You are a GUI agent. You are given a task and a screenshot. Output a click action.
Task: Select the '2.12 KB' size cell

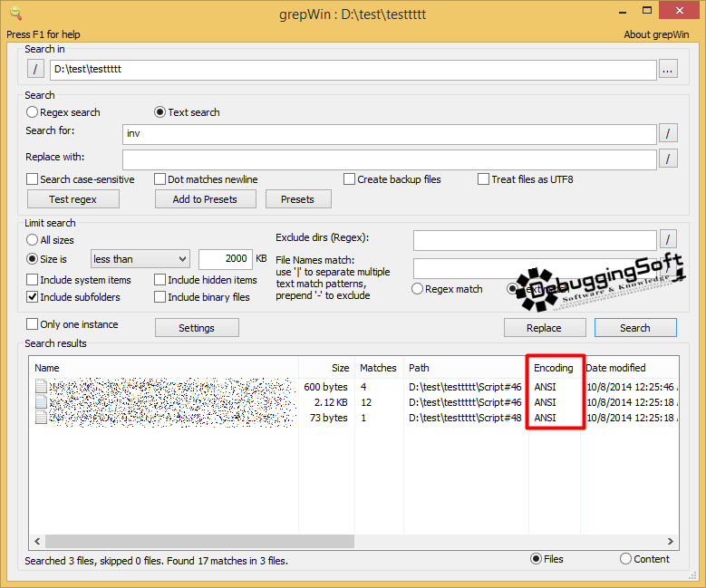pyautogui.click(x=331, y=402)
